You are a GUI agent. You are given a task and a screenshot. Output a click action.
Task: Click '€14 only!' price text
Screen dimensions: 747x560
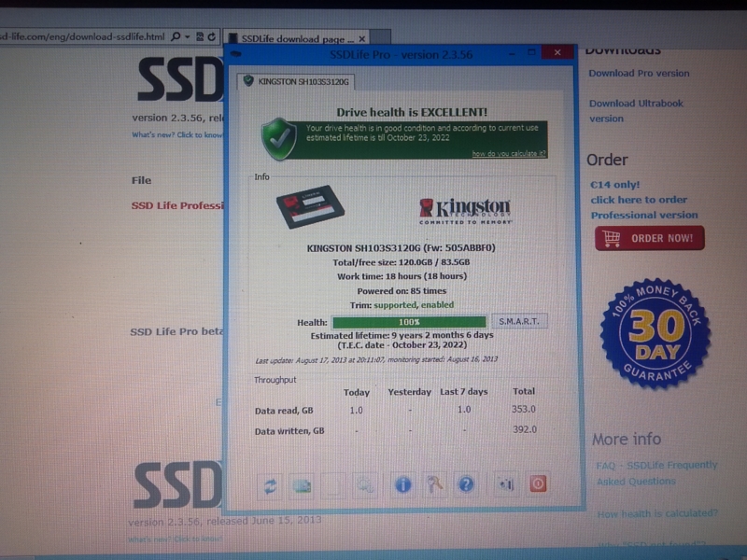(614, 185)
